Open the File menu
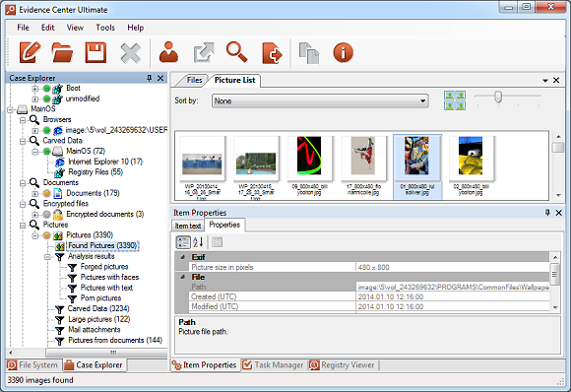The width and height of the screenshot is (571, 392). pyautogui.click(x=23, y=28)
